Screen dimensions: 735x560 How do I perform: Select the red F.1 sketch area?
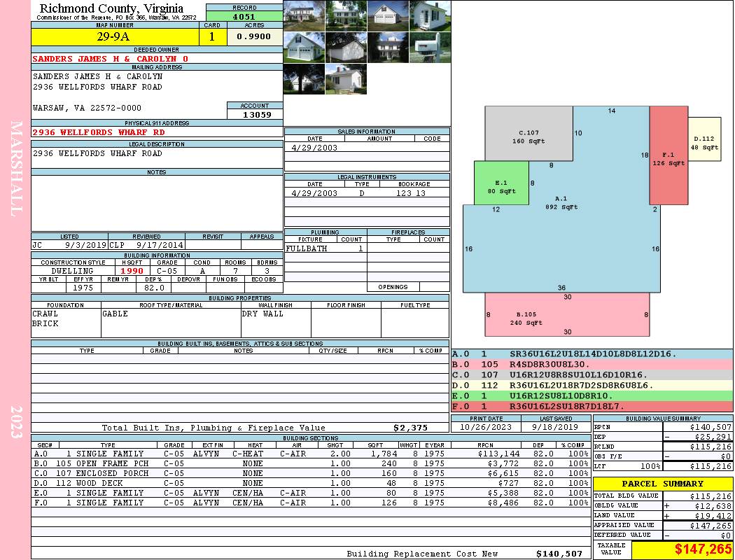click(x=668, y=155)
